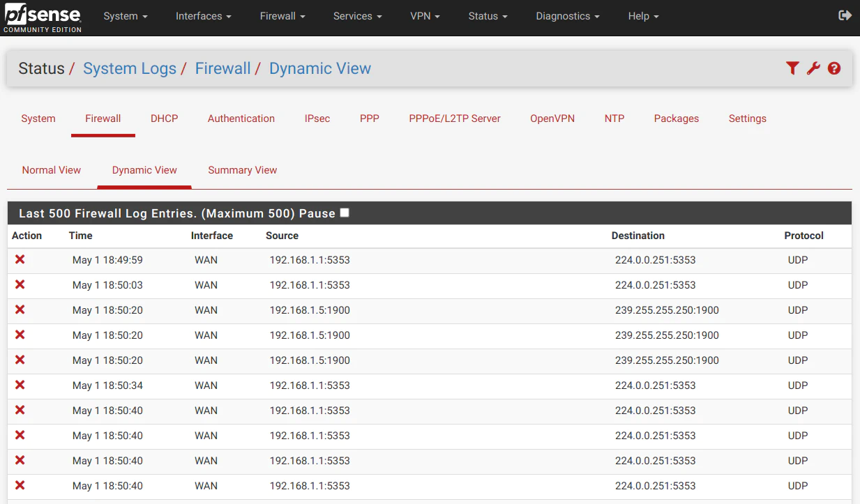The width and height of the screenshot is (860, 504).
Task: Switch to the DHCP log tab
Action: pyautogui.click(x=165, y=119)
